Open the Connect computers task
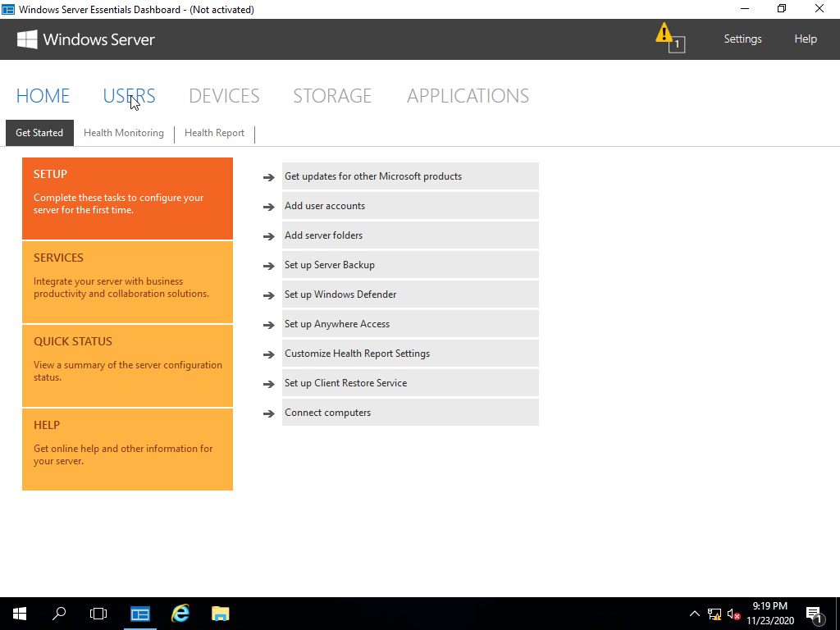The image size is (840, 630). click(x=410, y=413)
